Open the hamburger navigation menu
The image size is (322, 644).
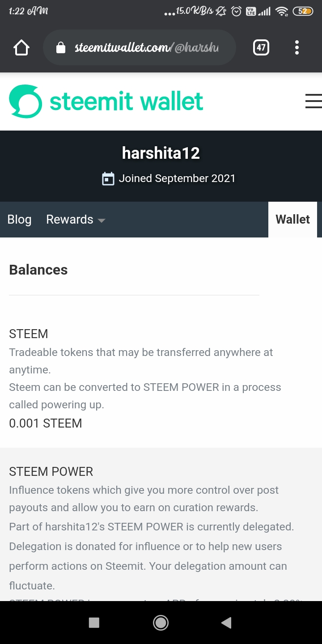click(x=313, y=101)
